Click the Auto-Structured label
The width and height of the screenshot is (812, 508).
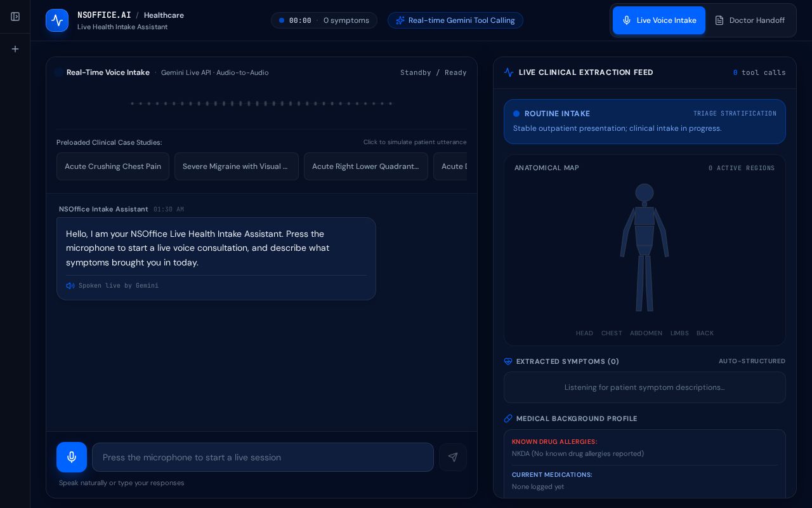point(752,361)
